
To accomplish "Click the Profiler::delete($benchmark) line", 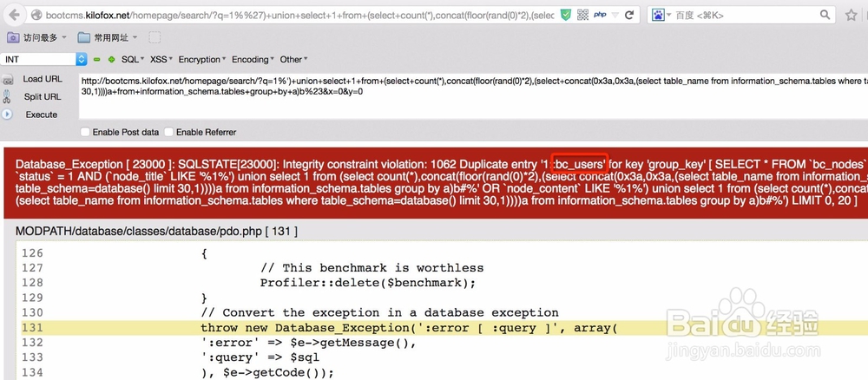I will click(x=368, y=283).
